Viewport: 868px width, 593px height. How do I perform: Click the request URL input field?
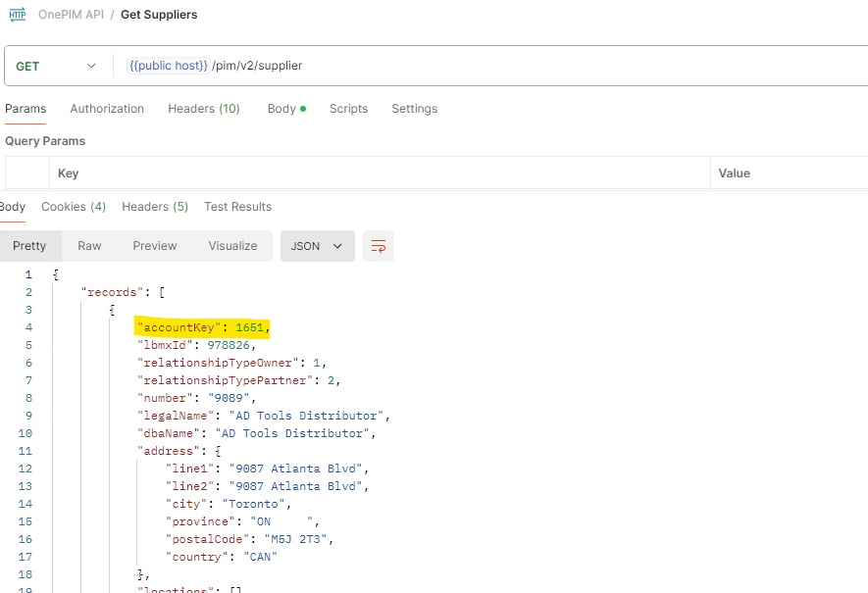pos(492,66)
